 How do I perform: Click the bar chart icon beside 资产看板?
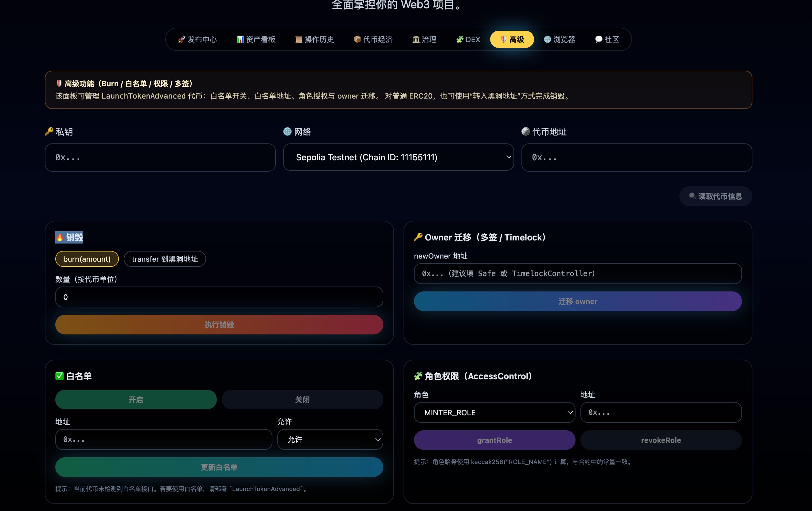click(x=240, y=40)
